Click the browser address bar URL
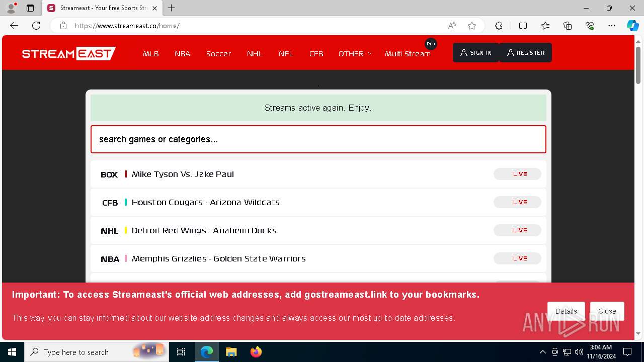 coord(127,26)
